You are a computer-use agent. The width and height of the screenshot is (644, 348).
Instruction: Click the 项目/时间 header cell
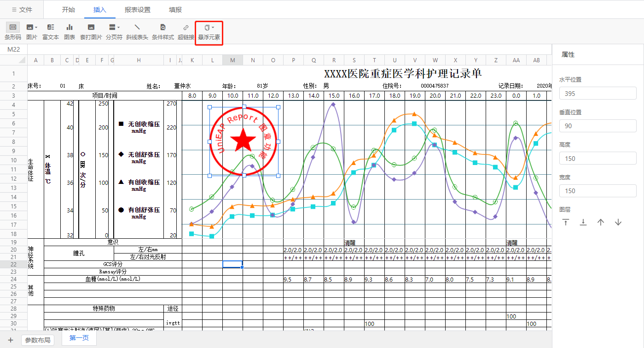[x=104, y=95]
